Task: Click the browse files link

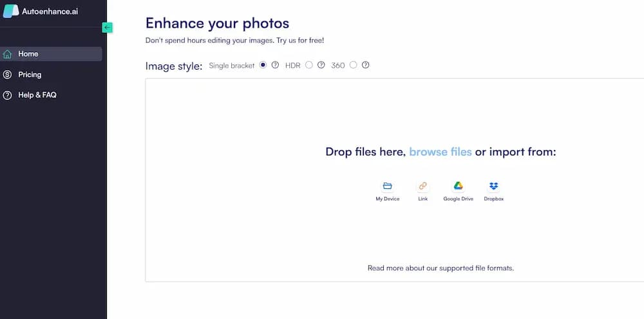Action: [x=440, y=152]
